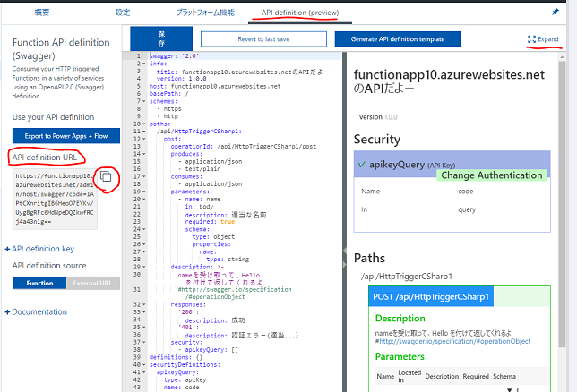Click the POST /api/HttpTriggerCSharp1 operation header
The width and height of the screenshot is (577, 392).
[431, 296]
